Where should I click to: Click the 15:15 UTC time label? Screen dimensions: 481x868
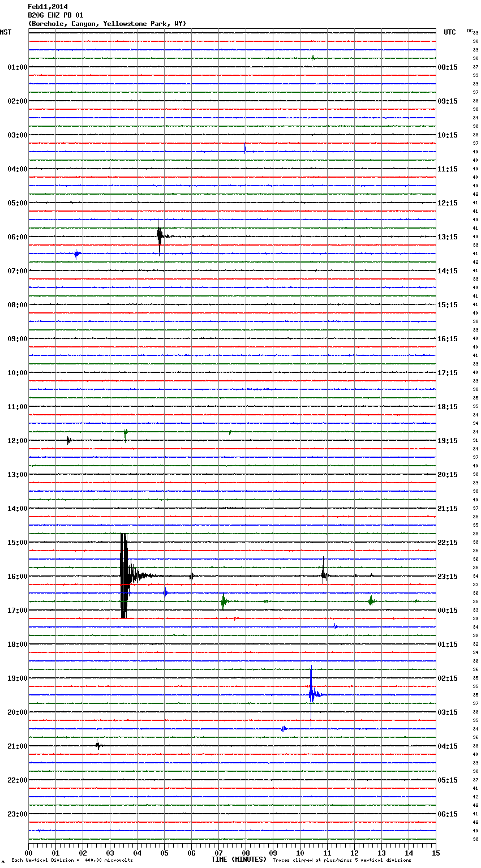tap(448, 305)
